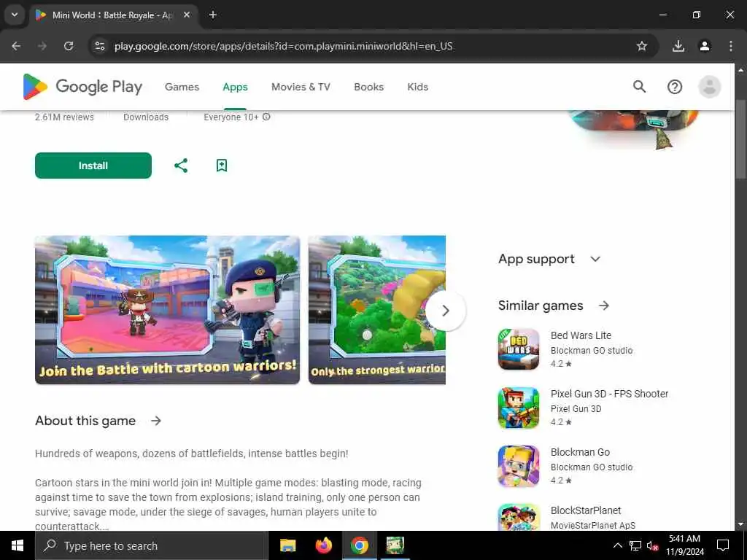The width and height of the screenshot is (747, 560).
Task: Open 'Only the strongest warrior' screenshot thumbnail
Action: (x=377, y=309)
